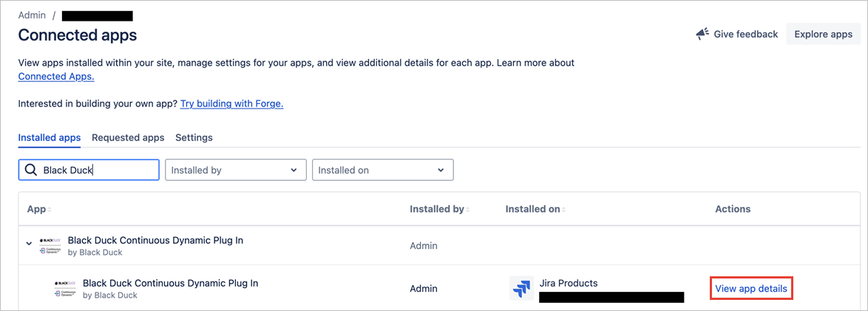Open the Connected Apps. link

[x=56, y=76]
